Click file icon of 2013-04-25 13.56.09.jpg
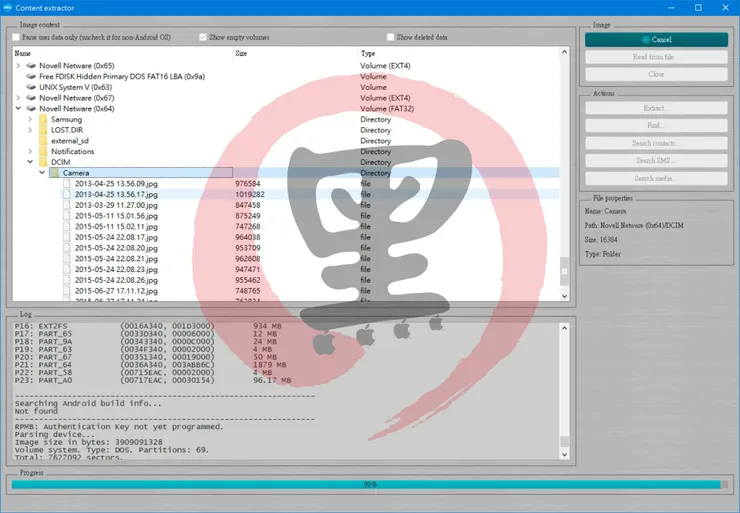 [x=67, y=184]
